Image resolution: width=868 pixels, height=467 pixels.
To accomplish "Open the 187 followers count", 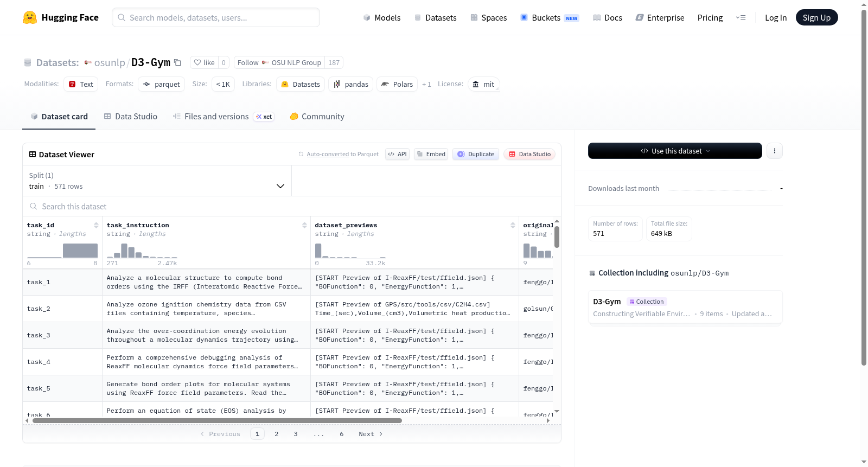I will click(x=334, y=62).
